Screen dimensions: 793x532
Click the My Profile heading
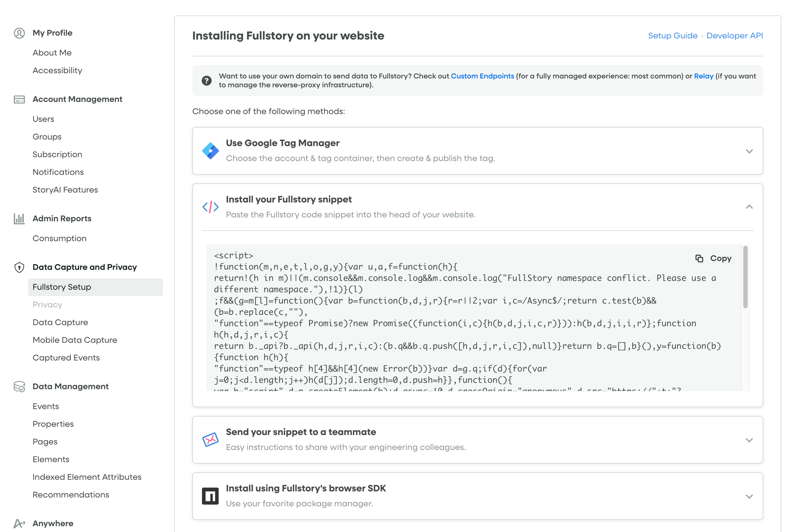52,33
